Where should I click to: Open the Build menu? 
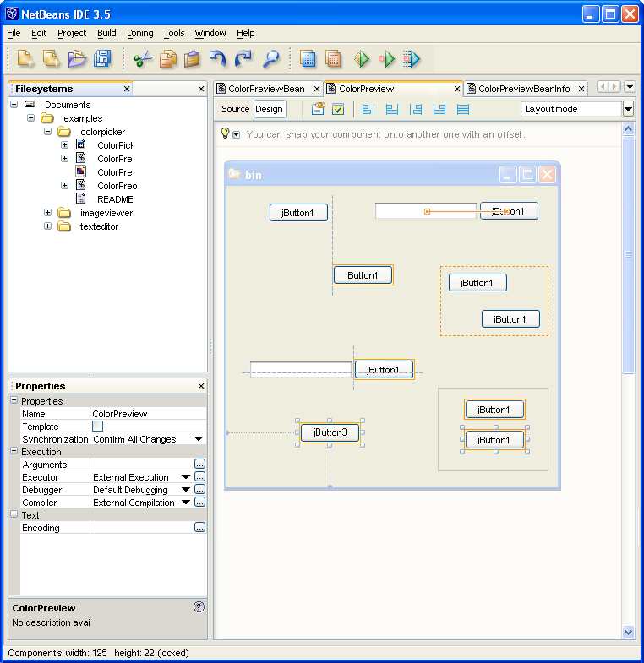[x=106, y=33]
